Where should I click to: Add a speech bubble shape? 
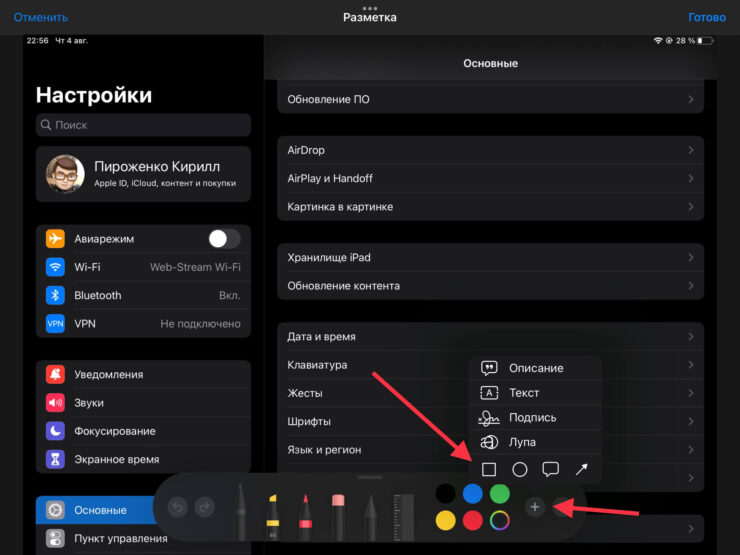click(x=550, y=469)
